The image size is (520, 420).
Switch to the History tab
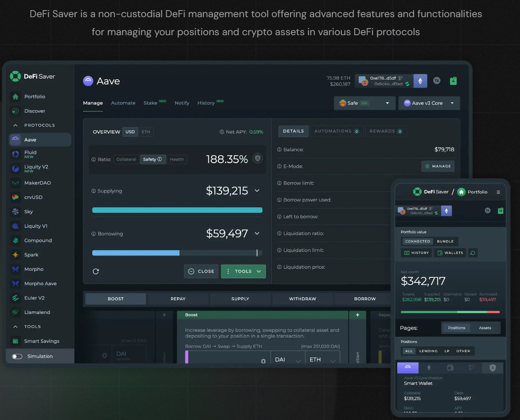pyautogui.click(x=206, y=103)
